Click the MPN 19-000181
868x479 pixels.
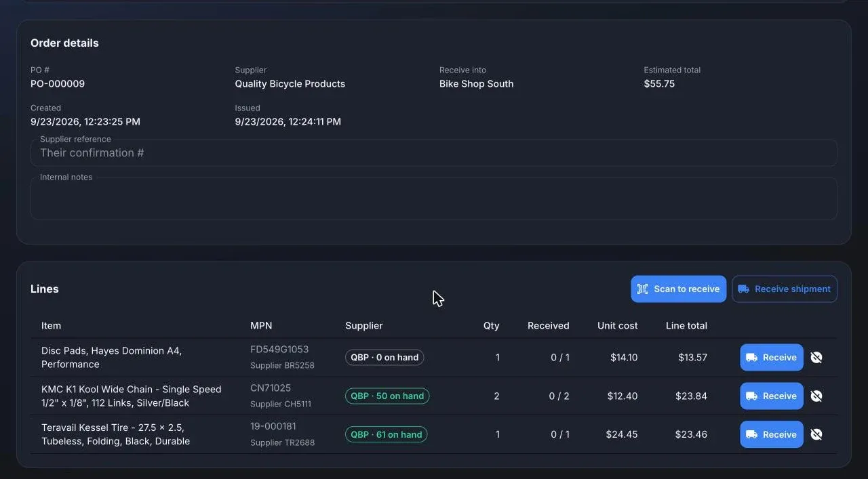[273, 426]
